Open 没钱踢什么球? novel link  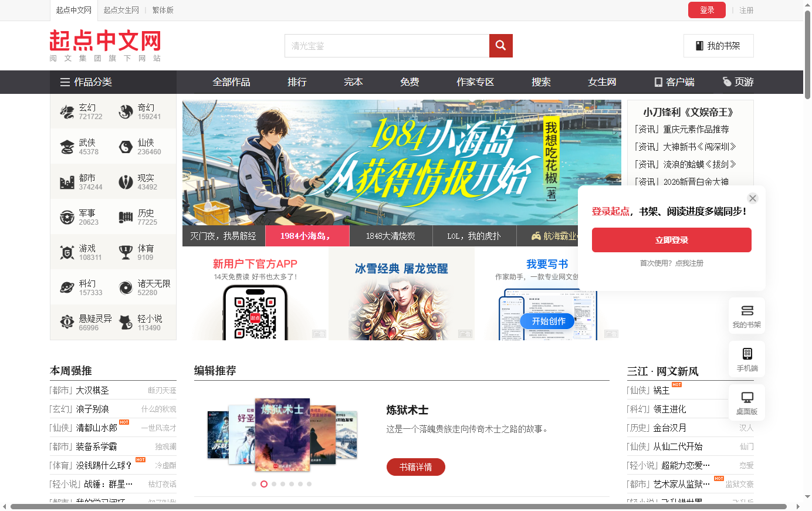[x=104, y=465]
